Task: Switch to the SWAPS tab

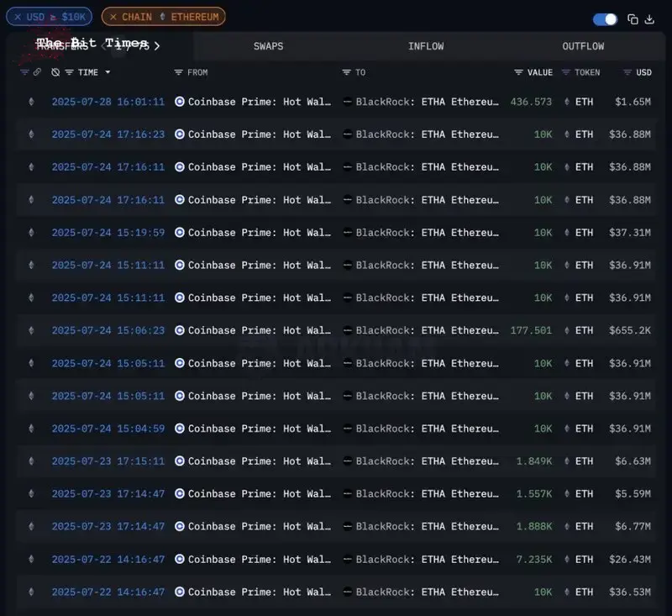Action: (x=268, y=46)
